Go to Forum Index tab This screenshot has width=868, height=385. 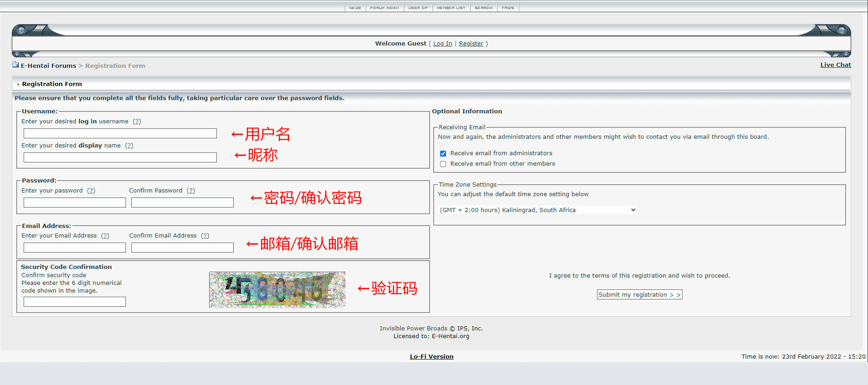[x=384, y=8]
